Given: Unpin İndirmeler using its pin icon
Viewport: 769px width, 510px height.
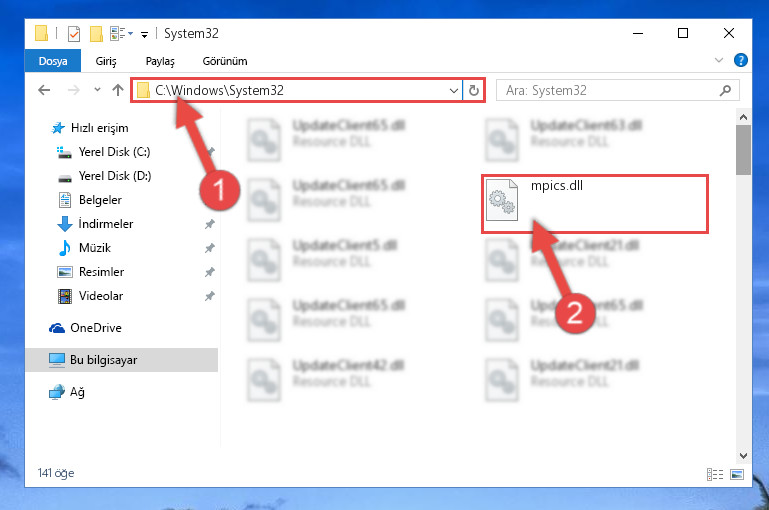Looking at the screenshot, I should click(209, 224).
